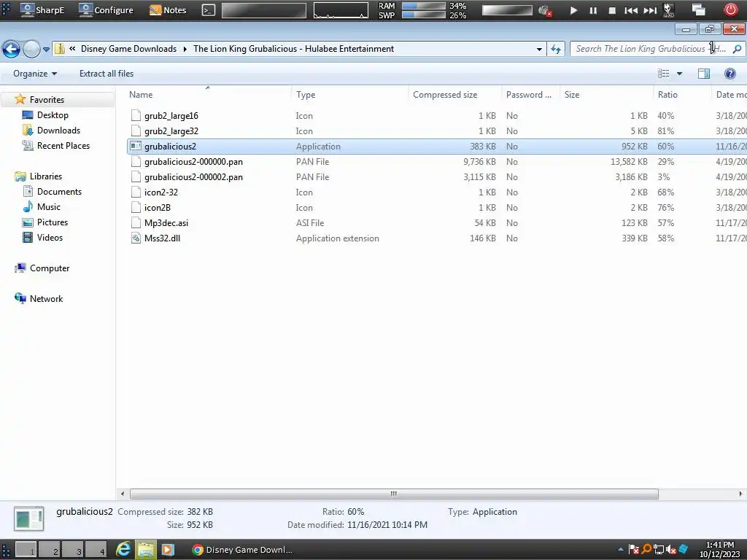Image resolution: width=747 pixels, height=560 pixels.
Task: Switch to virtual desktop 2
Action: 50,550
